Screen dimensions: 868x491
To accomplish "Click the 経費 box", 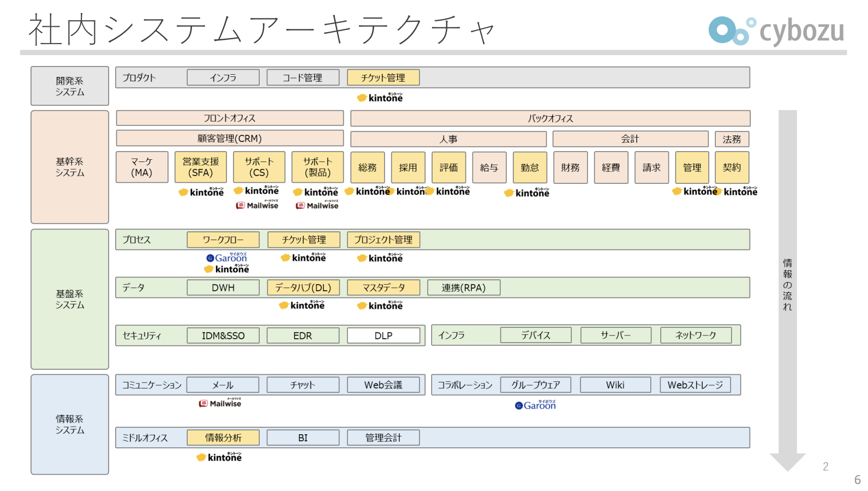I will click(611, 167).
